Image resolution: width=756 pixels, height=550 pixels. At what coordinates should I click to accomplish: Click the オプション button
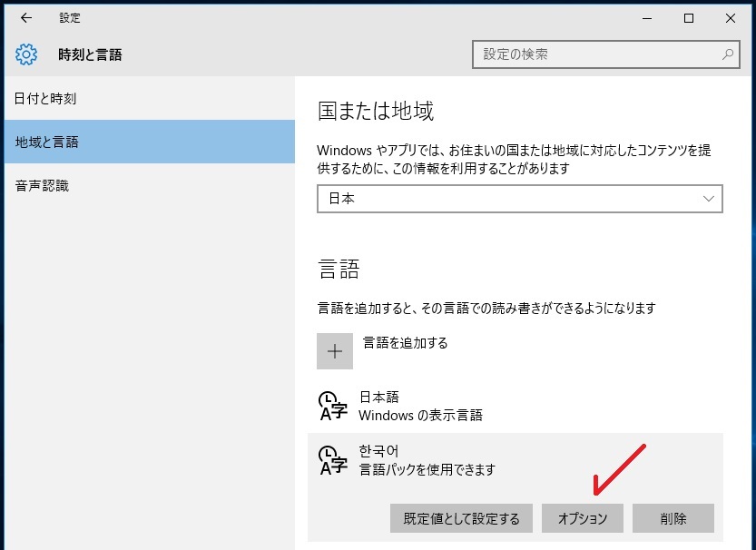(583, 518)
